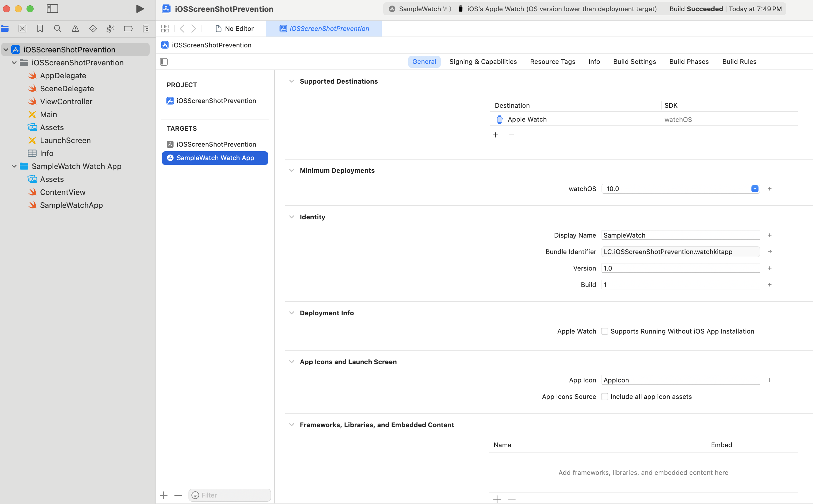
Task: Switch to the Build Settings tab
Action: point(634,62)
